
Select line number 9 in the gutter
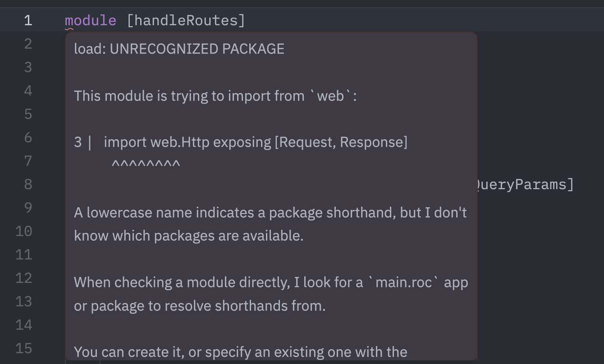tap(28, 208)
